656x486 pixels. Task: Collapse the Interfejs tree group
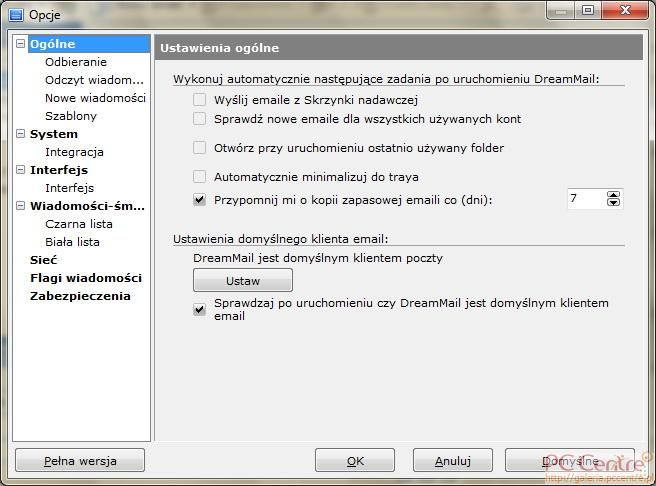tap(20, 169)
